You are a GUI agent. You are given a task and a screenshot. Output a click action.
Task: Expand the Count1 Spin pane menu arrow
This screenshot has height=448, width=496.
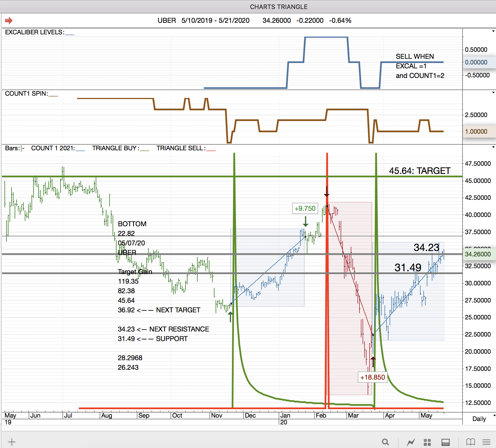click(x=493, y=93)
